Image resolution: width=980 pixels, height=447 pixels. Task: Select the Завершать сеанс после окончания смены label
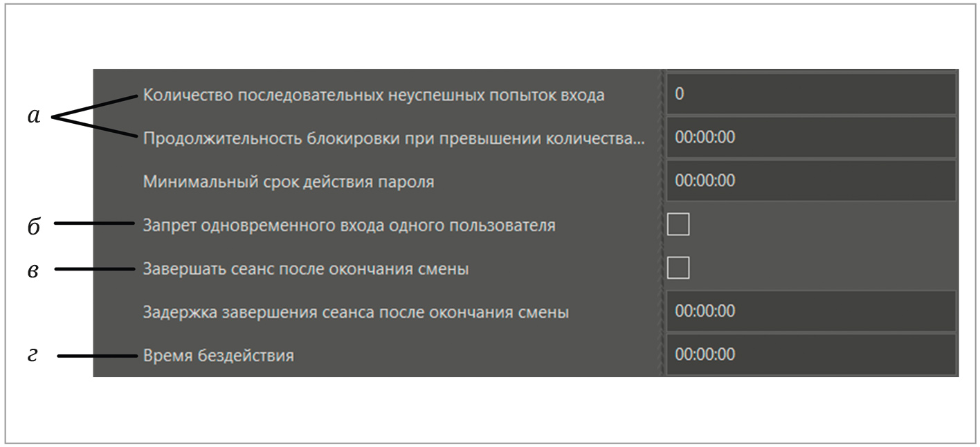point(305,268)
